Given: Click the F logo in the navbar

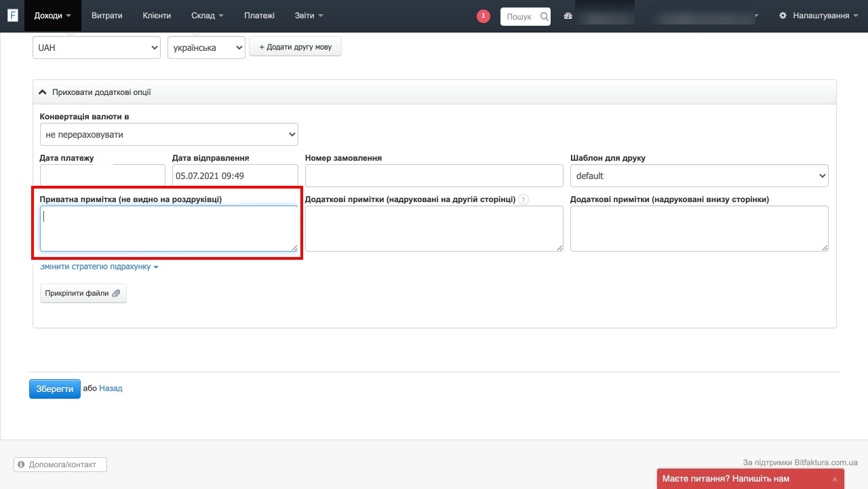Looking at the screenshot, I should tap(12, 16).
